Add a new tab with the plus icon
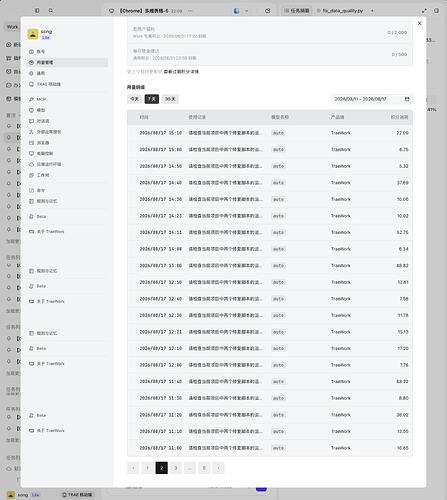Screen dimensions: 447x500 pos(372,11)
